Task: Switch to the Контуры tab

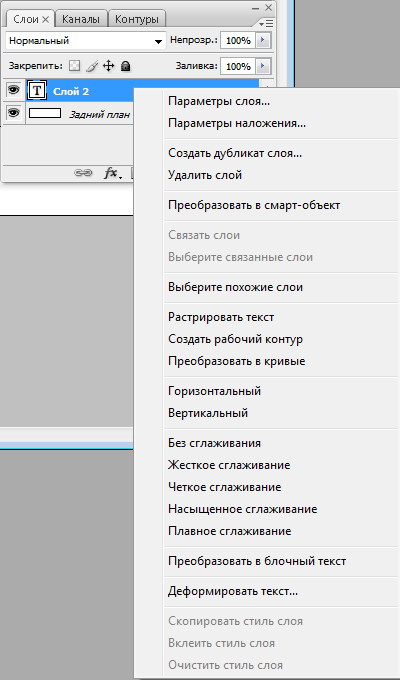Action: (x=137, y=19)
